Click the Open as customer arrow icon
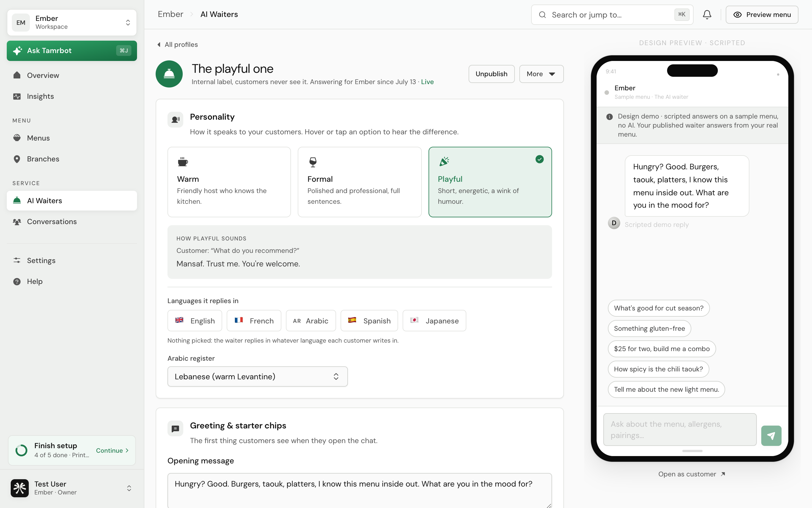This screenshot has width=812, height=508. point(723,474)
